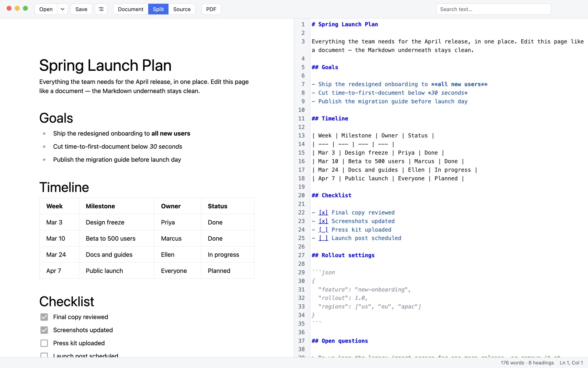Click the [ ] marker before Press kit uploaded in source
Screen dimensions: 588x368
tap(323, 230)
